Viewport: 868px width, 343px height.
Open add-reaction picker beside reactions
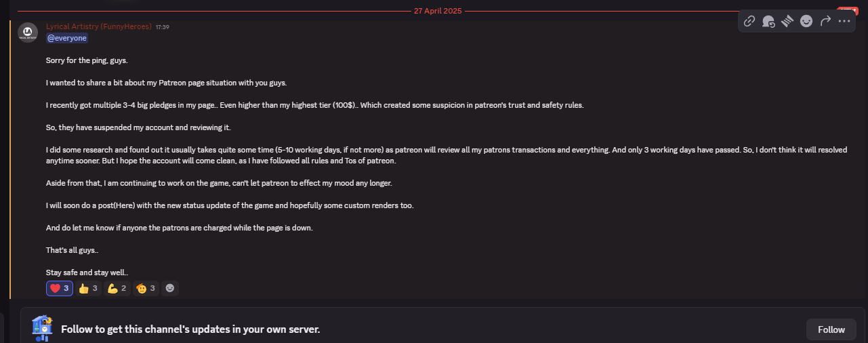pos(170,288)
